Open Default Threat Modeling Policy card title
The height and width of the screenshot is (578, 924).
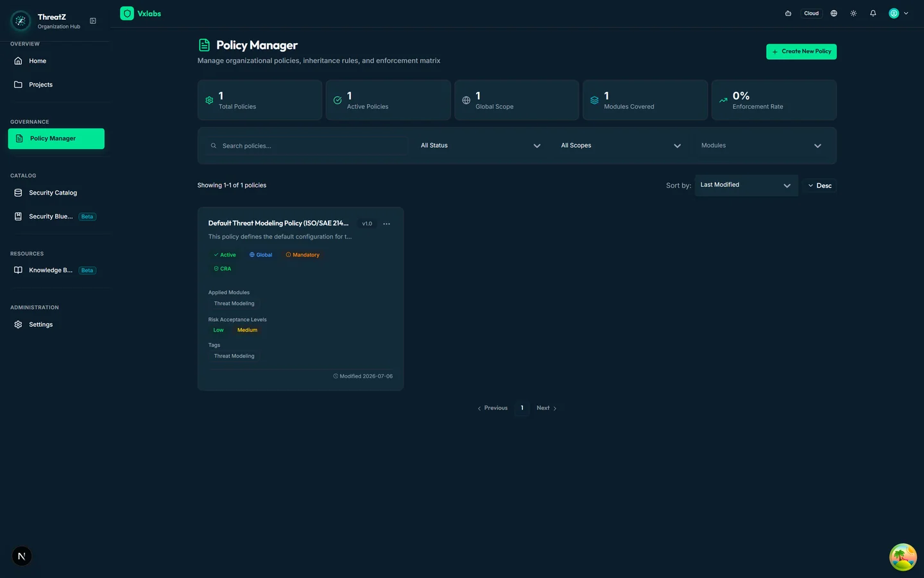coord(278,223)
